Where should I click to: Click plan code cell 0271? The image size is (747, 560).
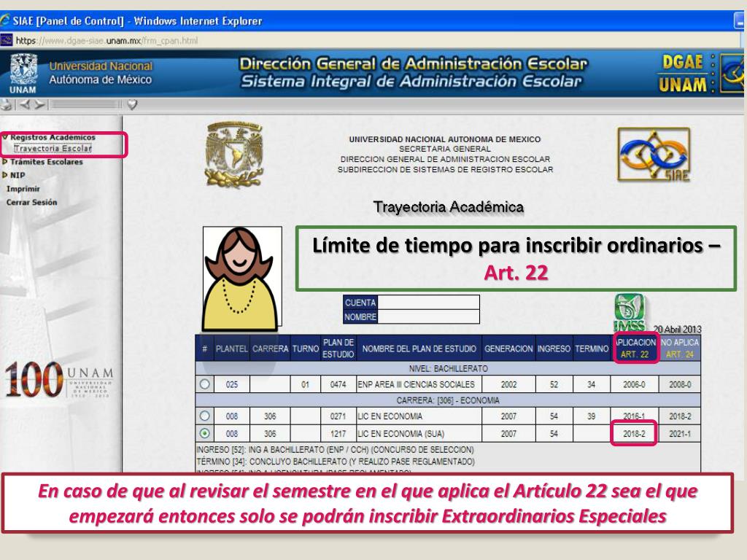tap(338, 416)
